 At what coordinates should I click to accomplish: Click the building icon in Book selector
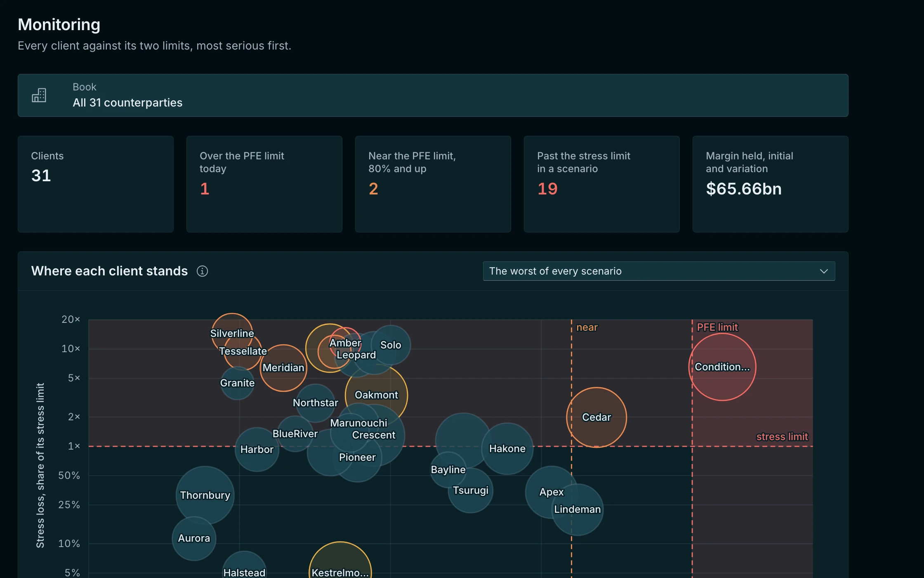[x=39, y=95]
